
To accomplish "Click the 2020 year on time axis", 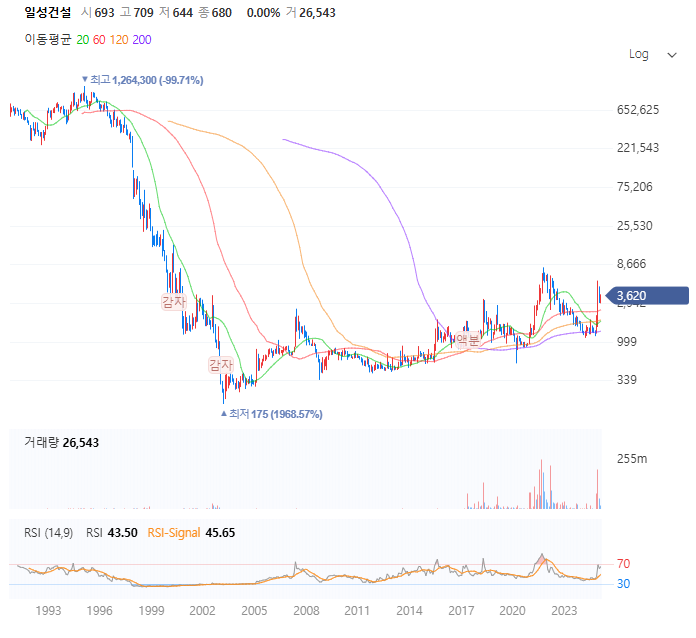I will [x=512, y=611].
